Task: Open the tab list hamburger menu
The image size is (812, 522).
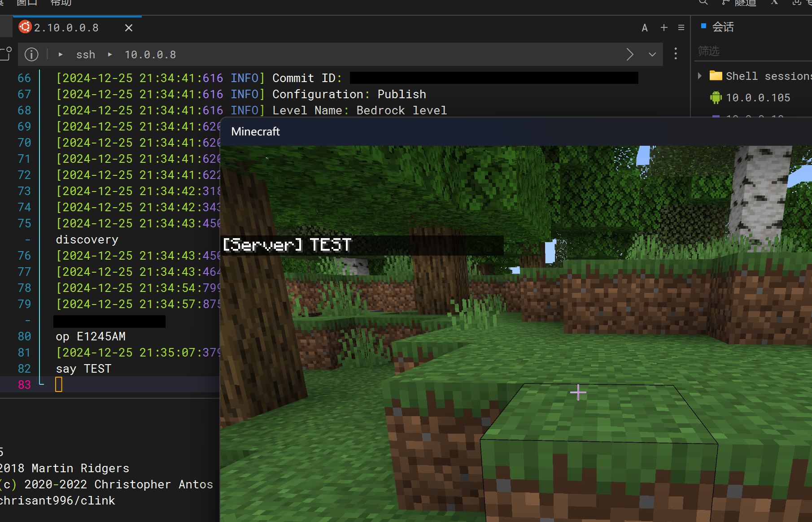Action: 681,28
